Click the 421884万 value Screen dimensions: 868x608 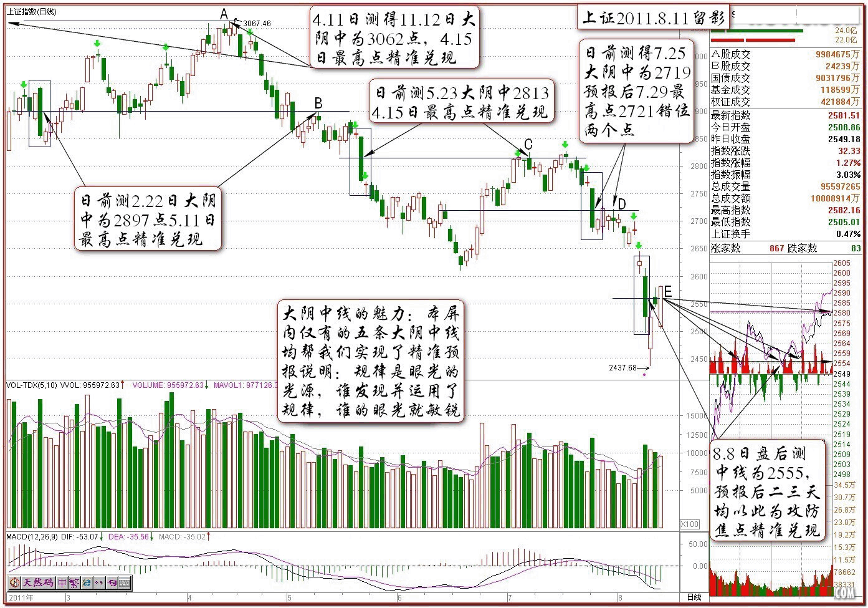tap(841, 102)
